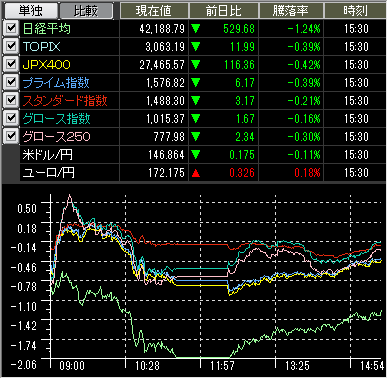The image size is (388, 379).
Task: Click the 時刻 column header
Action: 356,11
